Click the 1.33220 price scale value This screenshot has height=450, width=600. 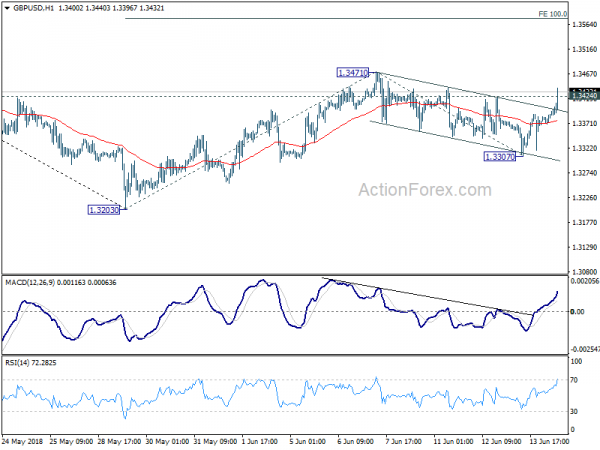(x=584, y=148)
